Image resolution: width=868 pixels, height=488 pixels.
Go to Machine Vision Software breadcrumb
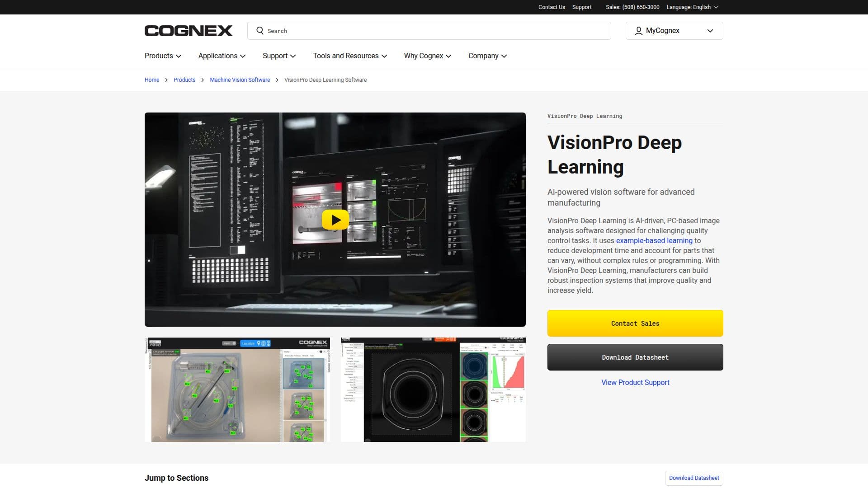[x=240, y=80]
